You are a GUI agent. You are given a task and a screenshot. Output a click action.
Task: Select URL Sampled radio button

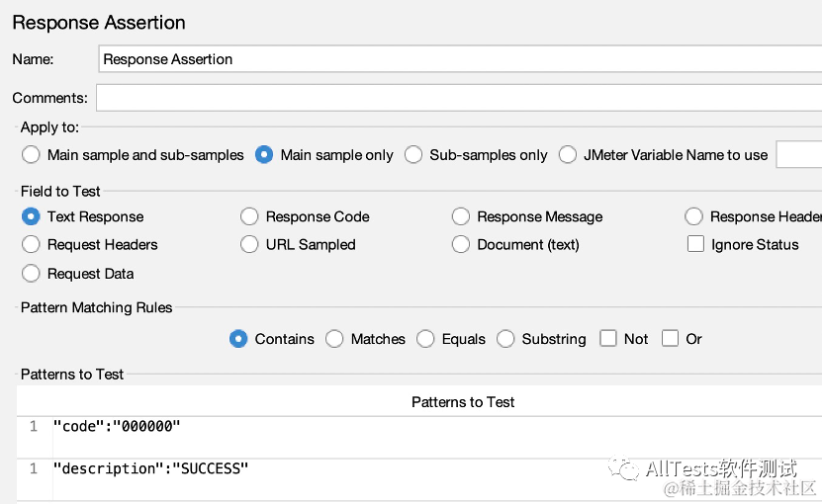click(x=249, y=244)
